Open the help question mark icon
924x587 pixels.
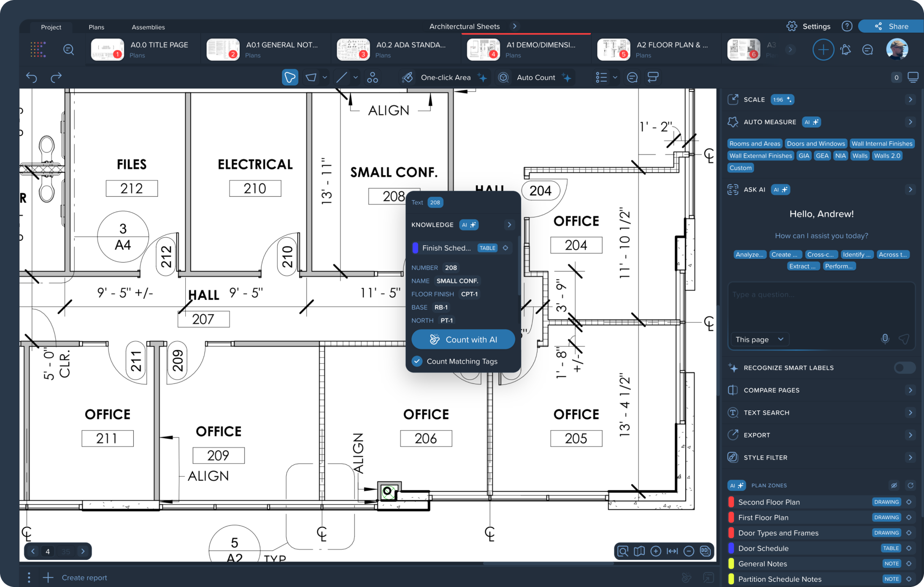click(847, 26)
